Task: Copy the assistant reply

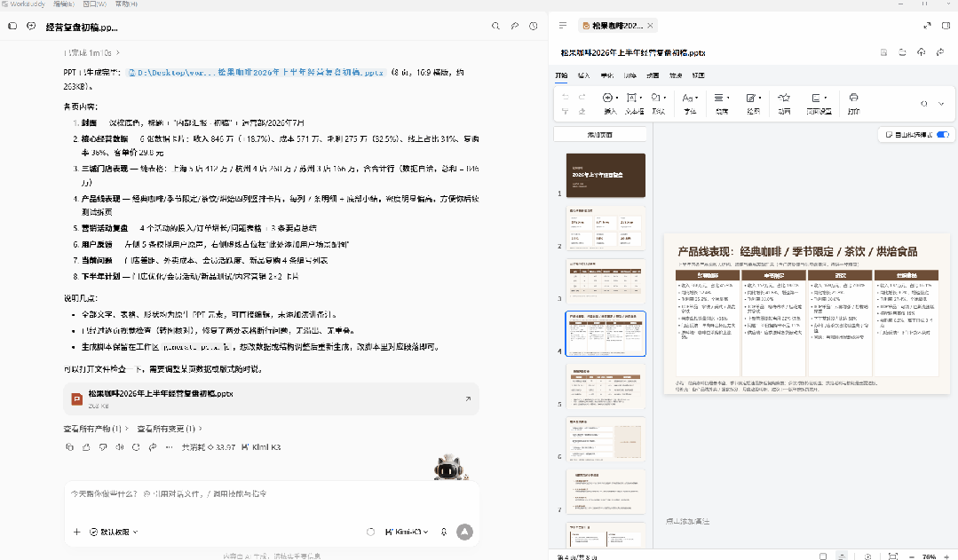Action: [x=69, y=447]
